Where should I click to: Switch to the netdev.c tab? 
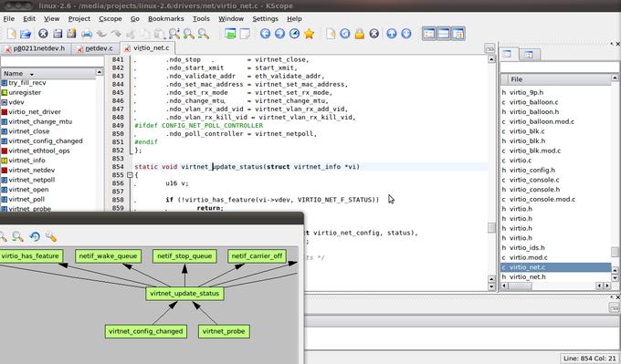coord(96,48)
